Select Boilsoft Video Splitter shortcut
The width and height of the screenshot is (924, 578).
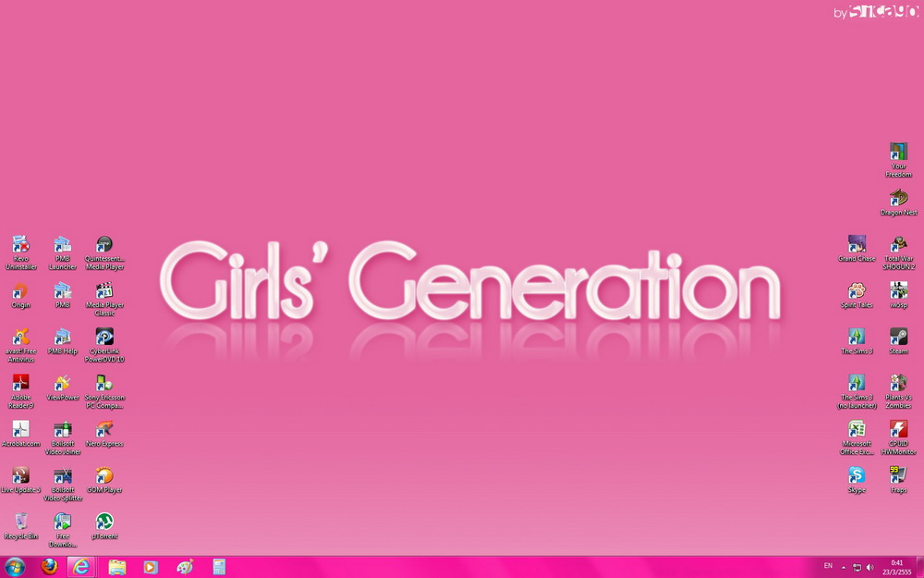[x=63, y=485]
